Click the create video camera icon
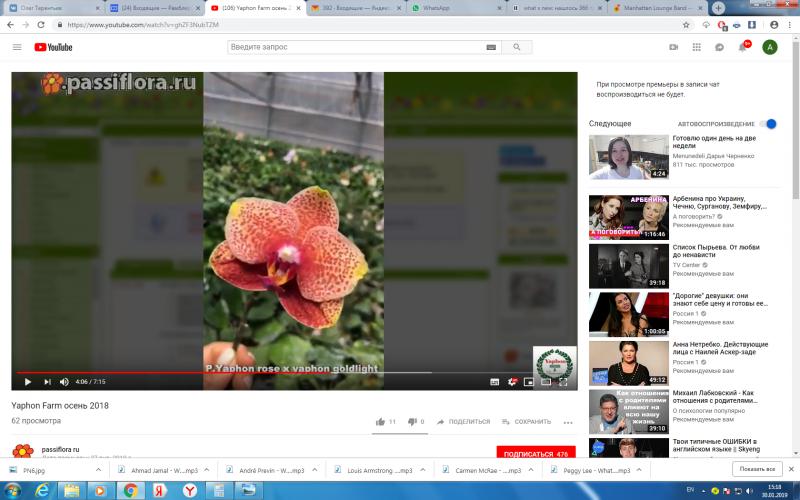Screen dimensions: 800x500 click(x=674, y=47)
